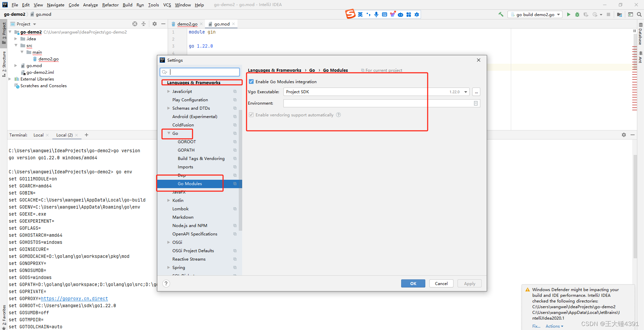The width and height of the screenshot is (644, 330).
Task: Open the goproxy.cn link in terminal
Action: click(74, 298)
